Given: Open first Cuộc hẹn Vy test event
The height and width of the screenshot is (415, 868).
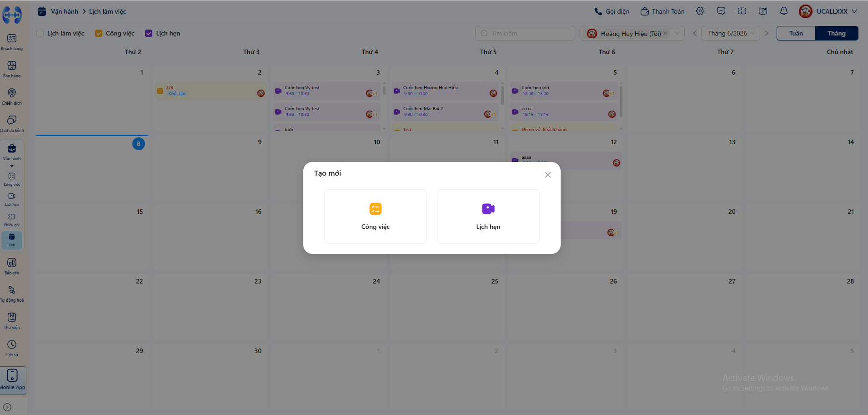Looking at the screenshot, I should tap(326, 91).
